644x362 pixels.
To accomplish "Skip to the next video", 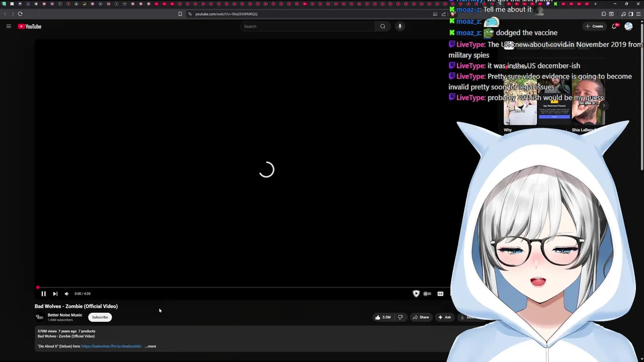I will [x=55, y=294].
